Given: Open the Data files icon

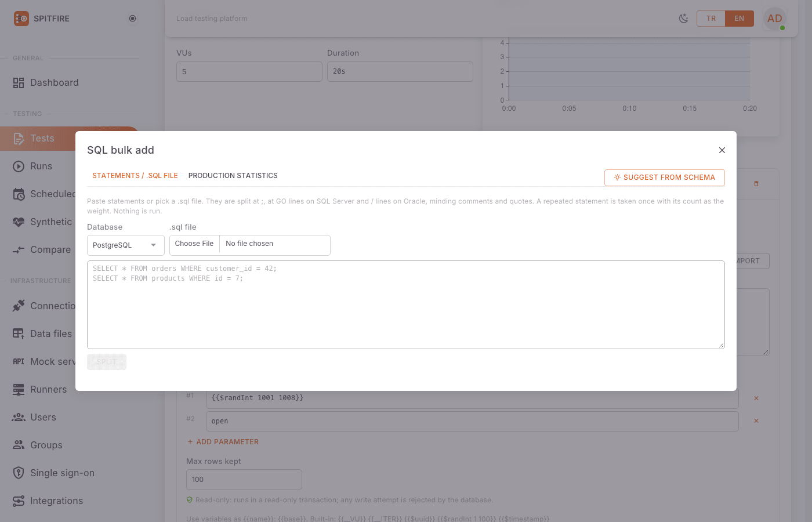Looking at the screenshot, I should click(x=19, y=333).
